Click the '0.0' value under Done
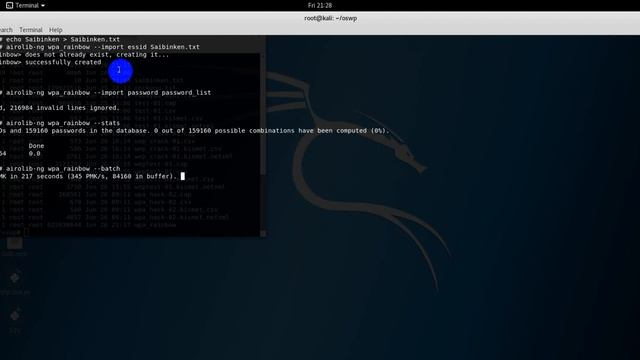The width and height of the screenshot is (640, 360). [x=35, y=153]
